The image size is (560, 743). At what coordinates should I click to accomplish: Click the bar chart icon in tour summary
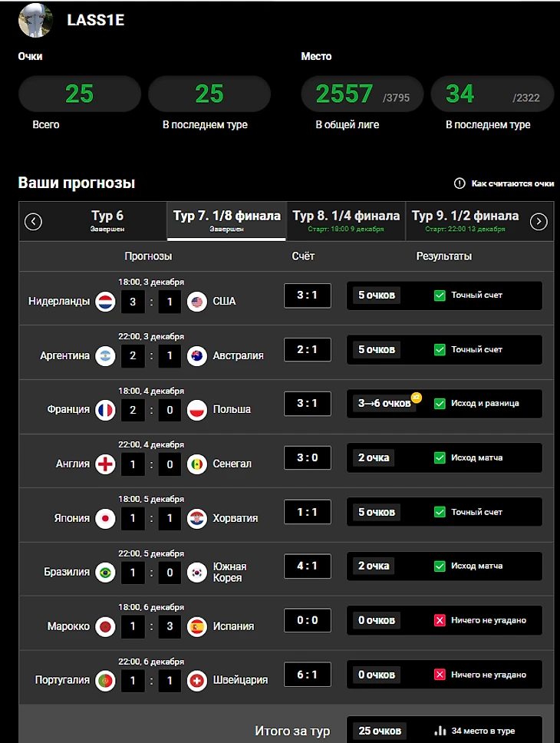tap(440, 731)
